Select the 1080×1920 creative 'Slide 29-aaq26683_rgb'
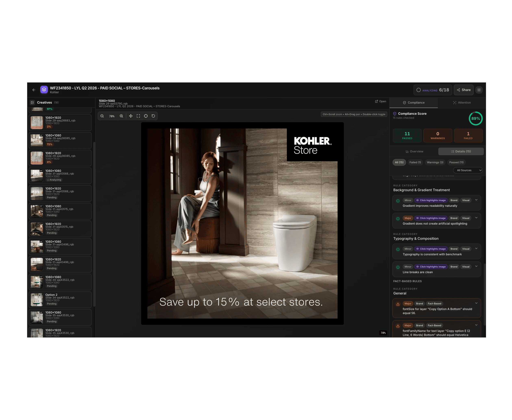The height and width of the screenshot is (420, 512). 60,123
